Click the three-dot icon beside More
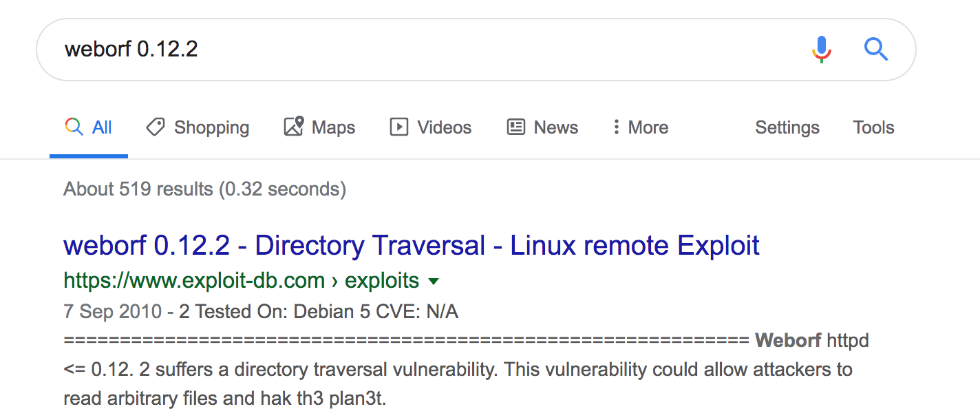The image size is (980, 420). tap(616, 127)
